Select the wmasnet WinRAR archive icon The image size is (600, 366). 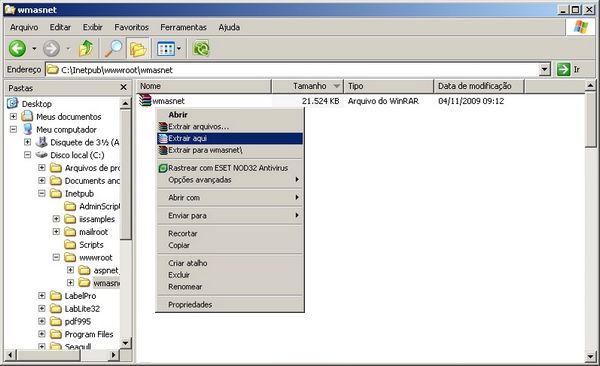pyautogui.click(x=145, y=100)
